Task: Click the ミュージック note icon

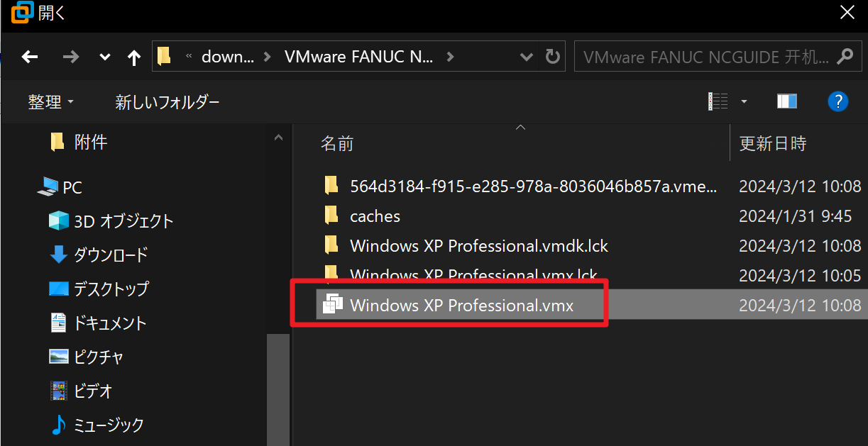Action: pyautogui.click(x=58, y=425)
